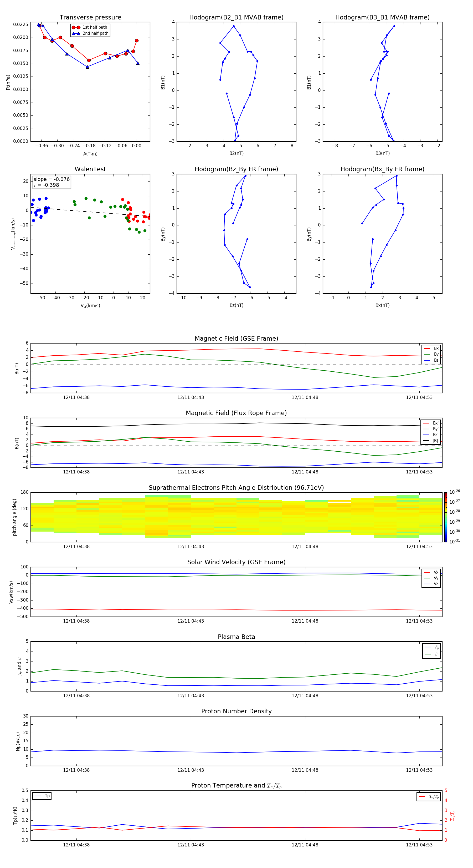473x868 pixels.
Task: Click the "Bx(nT)" x-axis label
Action: (382, 305)
